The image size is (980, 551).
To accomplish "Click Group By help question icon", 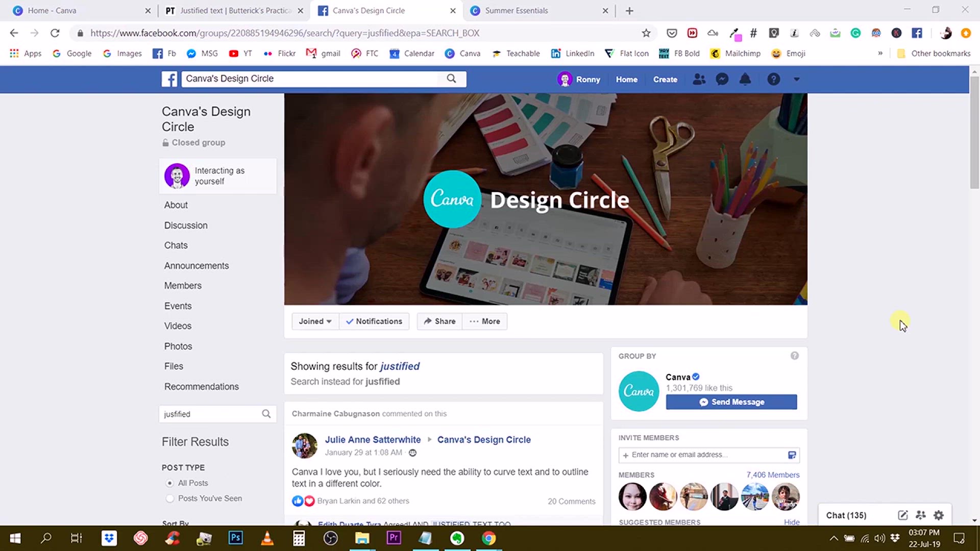I will tap(795, 356).
